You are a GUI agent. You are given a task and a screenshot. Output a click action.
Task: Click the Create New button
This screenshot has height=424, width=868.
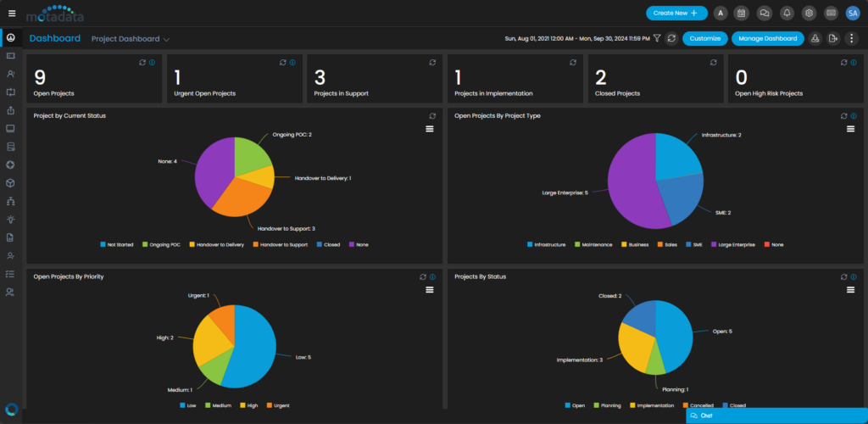pyautogui.click(x=676, y=14)
